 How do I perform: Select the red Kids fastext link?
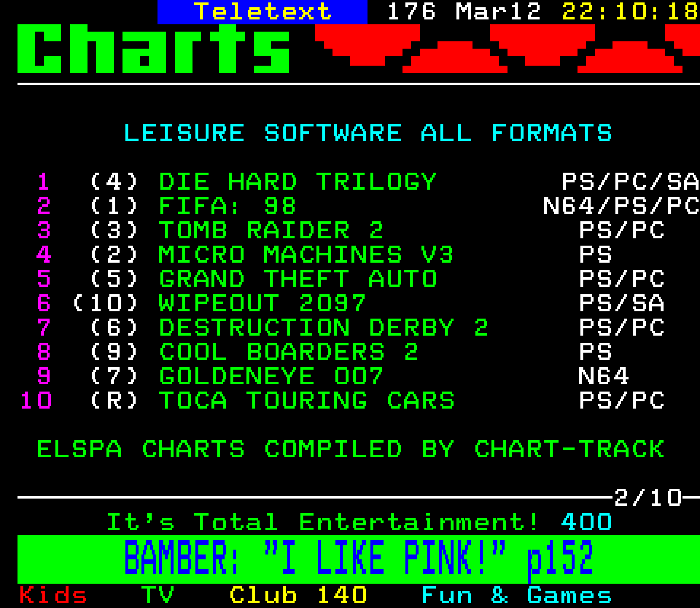pos(53,595)
